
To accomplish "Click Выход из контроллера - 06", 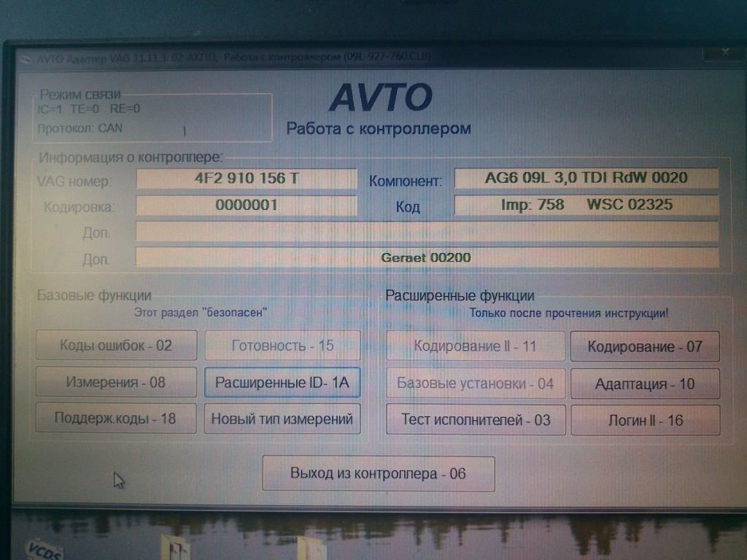I will tap(379, 473).
